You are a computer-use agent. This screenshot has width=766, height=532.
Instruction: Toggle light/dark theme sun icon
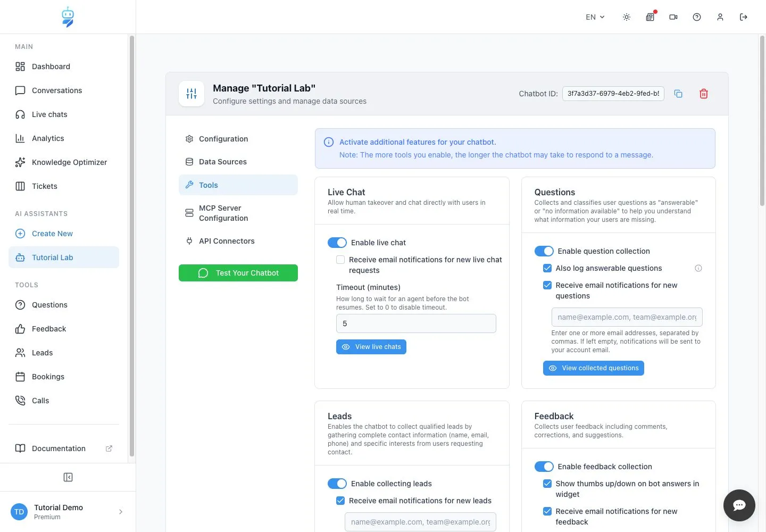(x=627, y=17)
